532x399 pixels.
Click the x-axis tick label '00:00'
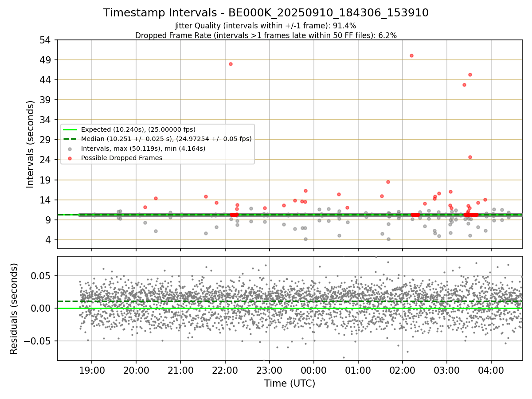[314, 370]
